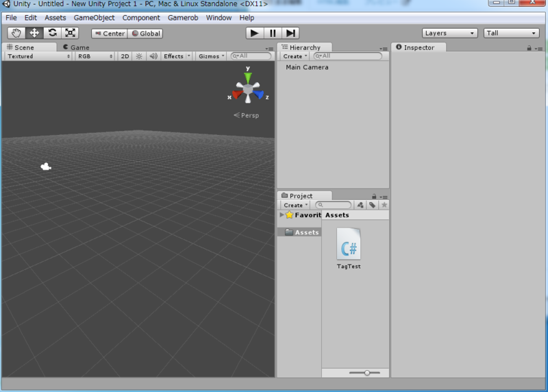Screen dimensions: 548x392
Task: Lock the Project panel
Action: click(x=374, y=197)
